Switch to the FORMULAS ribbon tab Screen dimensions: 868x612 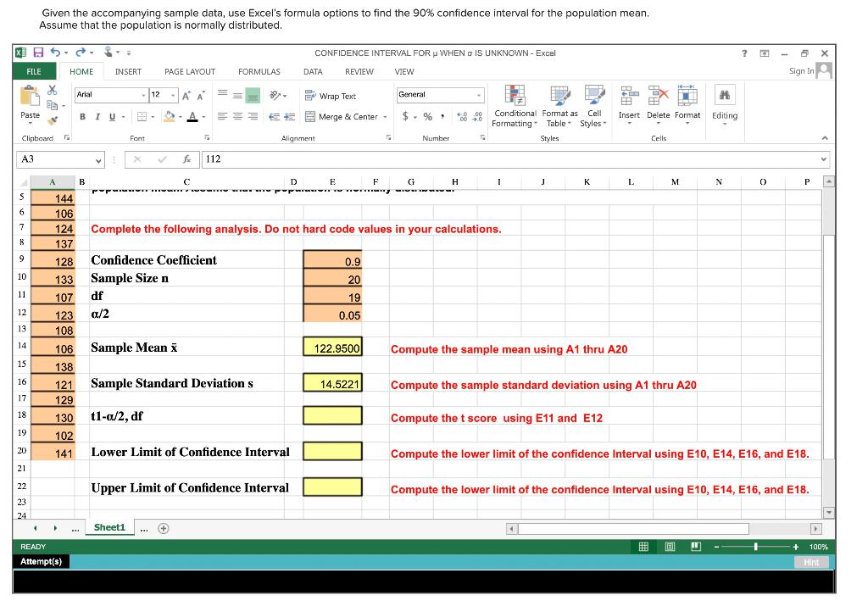point(259,71)
